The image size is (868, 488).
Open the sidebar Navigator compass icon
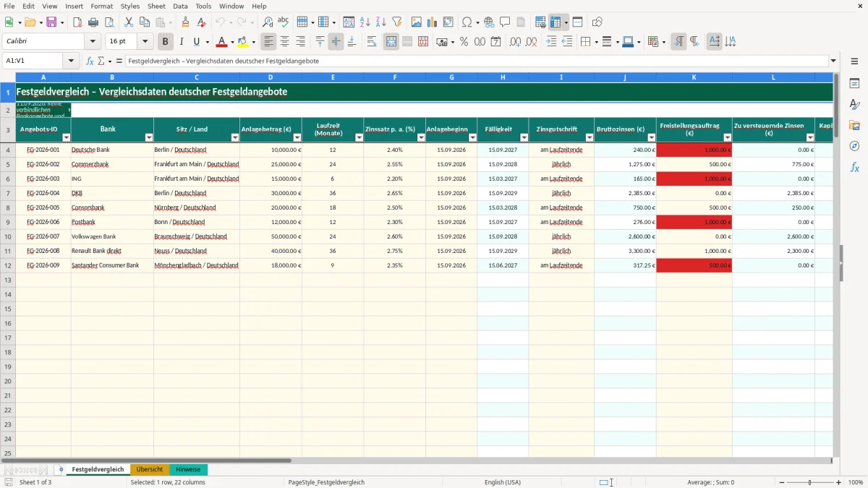[854, 146]
